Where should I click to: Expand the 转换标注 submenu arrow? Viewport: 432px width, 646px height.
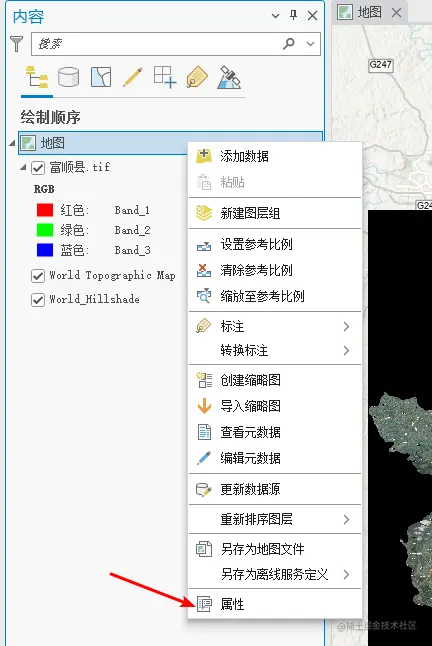coord(346,350)
